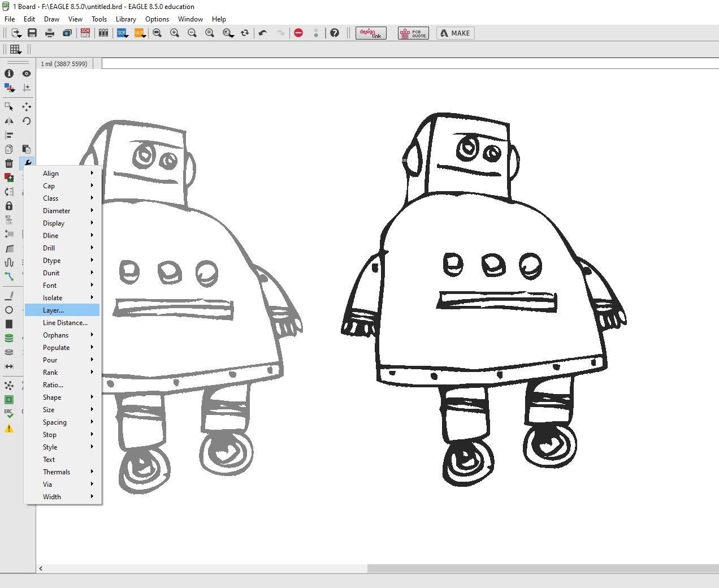Image resolution: width=719 pixels, height=588 pixels.
Task: Select the Circle drawing tool
Action: (x=9, y=310)
